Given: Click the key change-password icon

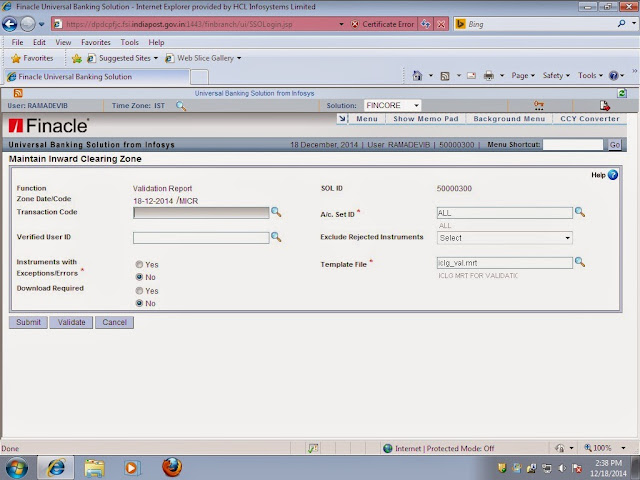Looking at the screenshot, I should (x=539, y=106).
